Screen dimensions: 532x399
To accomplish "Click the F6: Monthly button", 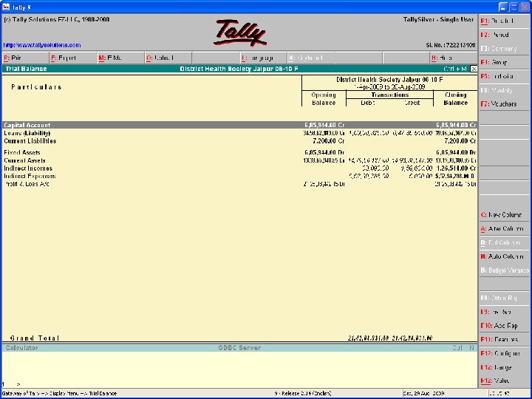I will point(504,90).
